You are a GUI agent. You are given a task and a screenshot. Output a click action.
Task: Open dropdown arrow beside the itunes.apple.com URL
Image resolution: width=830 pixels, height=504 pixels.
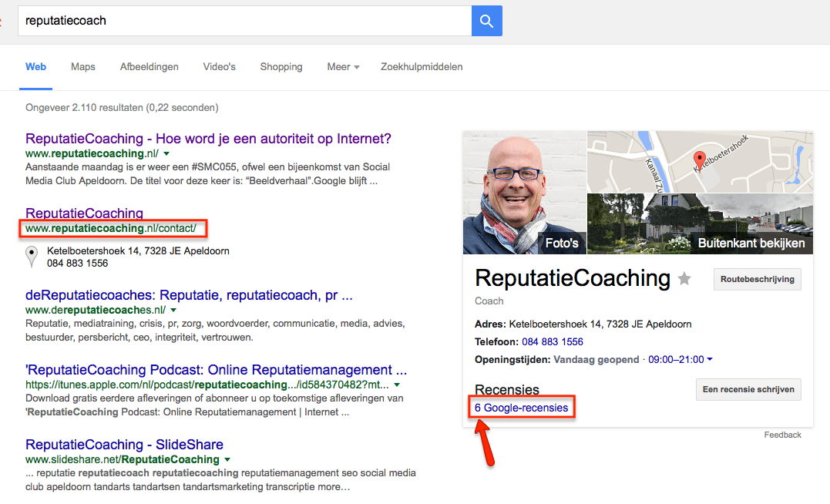point(397,385)
